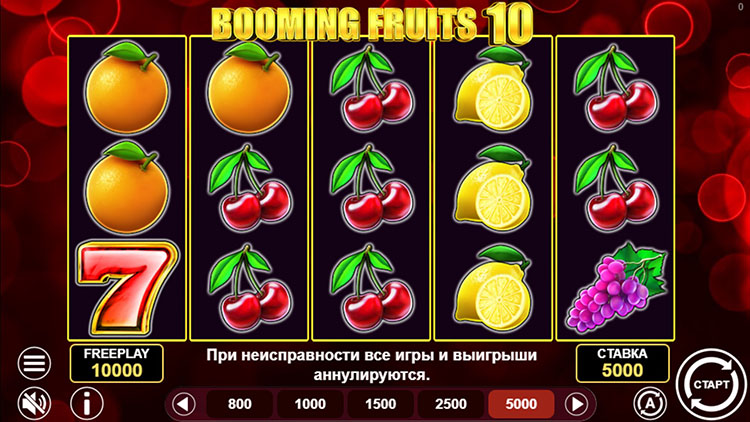Click the red seven symbol
The image size is (750, 422).
(127, 289)
